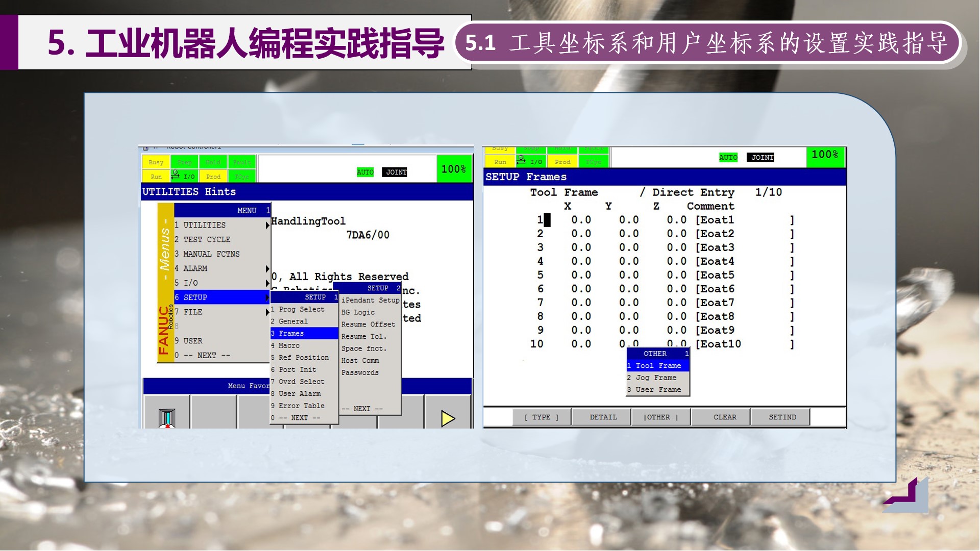
Task: Expand the UTILITIES submenu arrow
Action: (267, 225)
